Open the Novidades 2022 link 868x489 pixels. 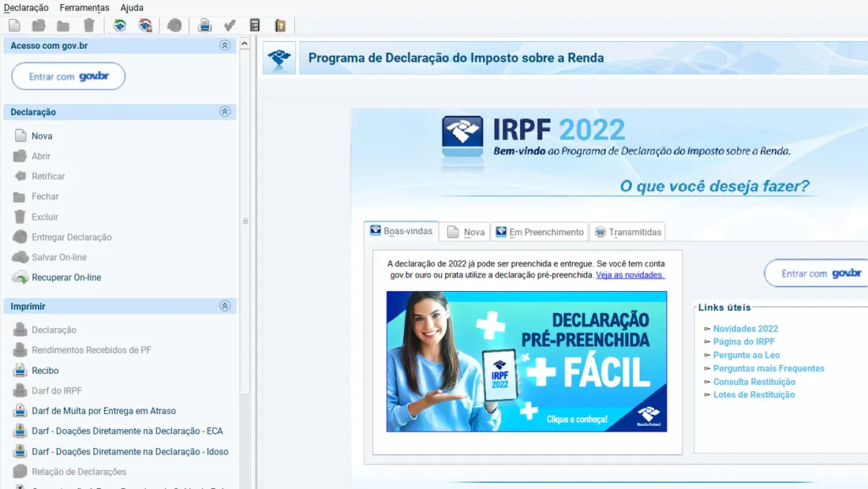[745, 329]
